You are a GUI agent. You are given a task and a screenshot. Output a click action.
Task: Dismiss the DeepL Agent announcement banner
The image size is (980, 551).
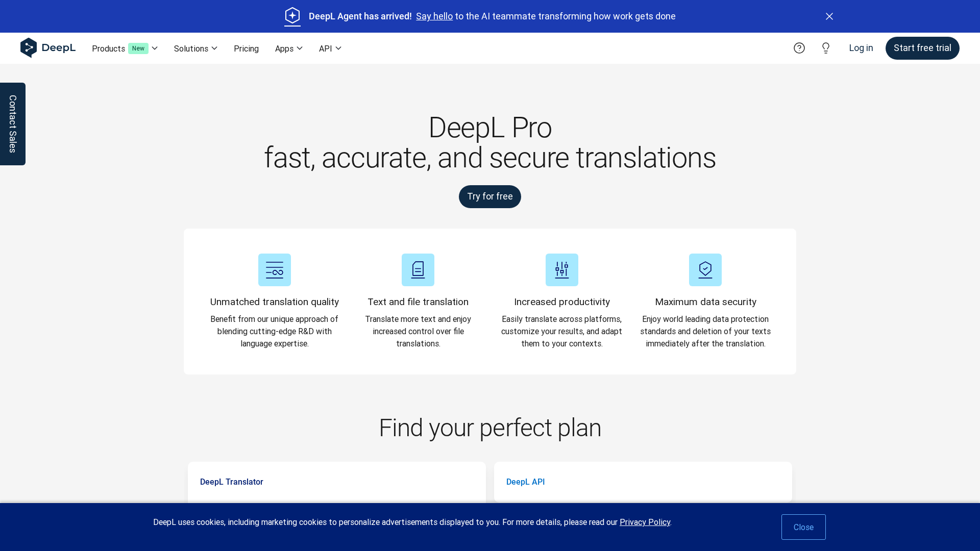[829, 16]
